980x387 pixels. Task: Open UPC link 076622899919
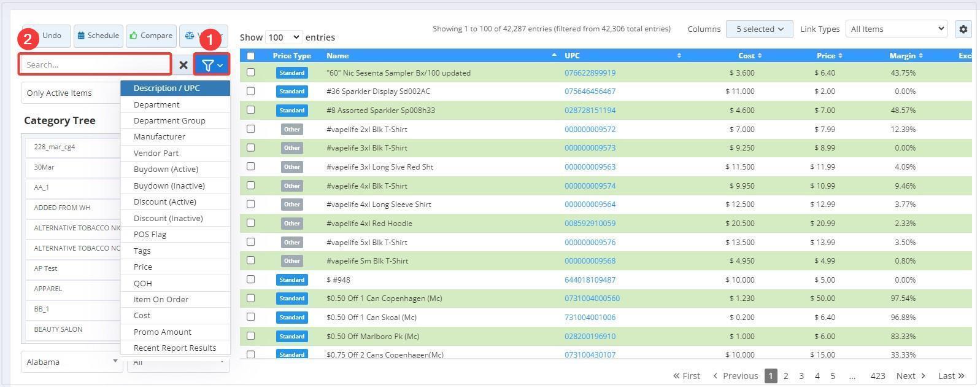pyautogui.click(x=590, y=72)
